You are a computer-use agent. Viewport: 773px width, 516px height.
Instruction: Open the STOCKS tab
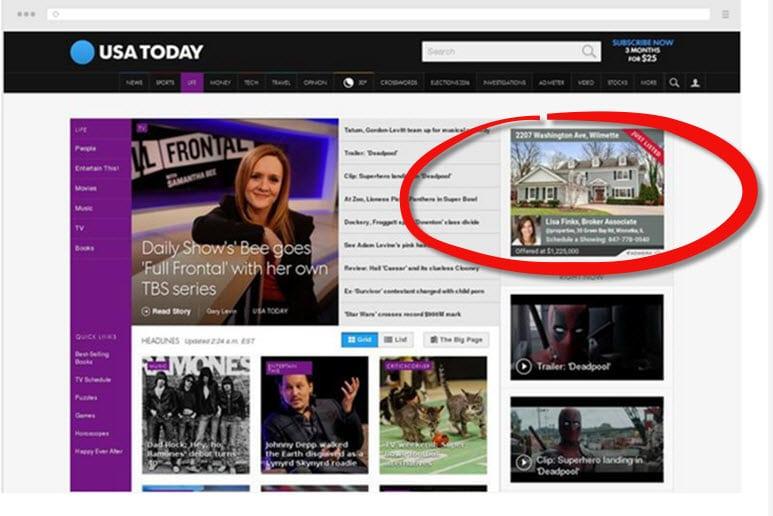(617, 83)
